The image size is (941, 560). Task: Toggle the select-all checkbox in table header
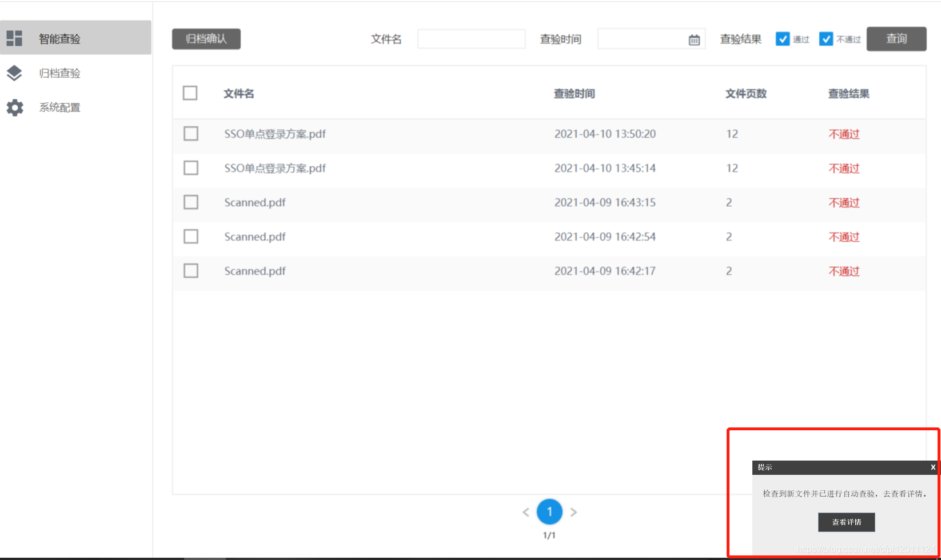point(190,93)
